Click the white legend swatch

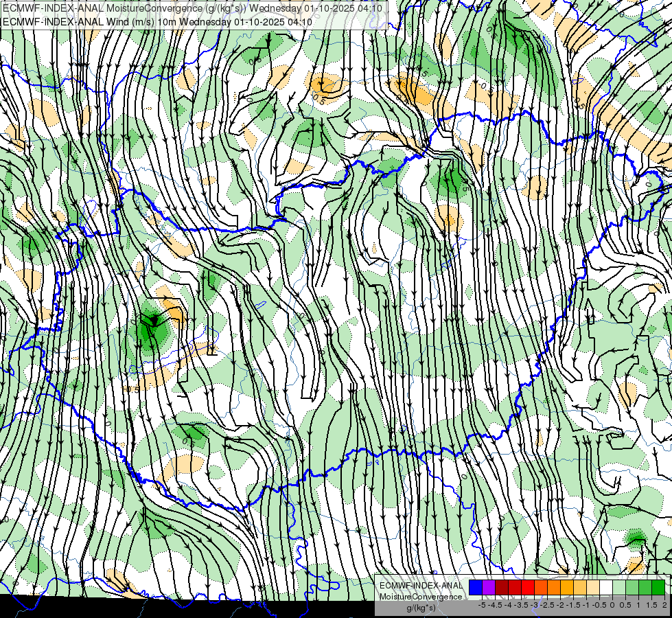click(x=606, y=587)
